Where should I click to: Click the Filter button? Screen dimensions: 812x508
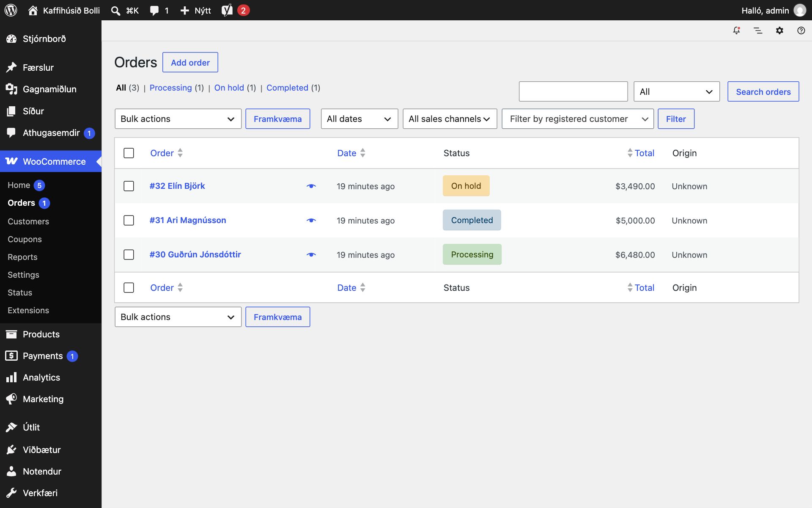pos(676,119)
